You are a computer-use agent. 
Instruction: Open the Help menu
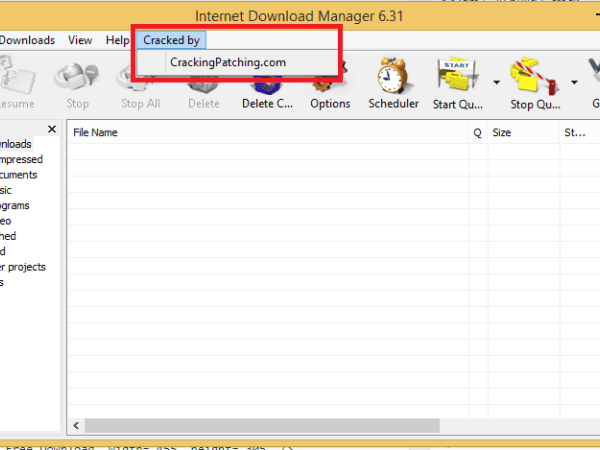pos(117,40)
